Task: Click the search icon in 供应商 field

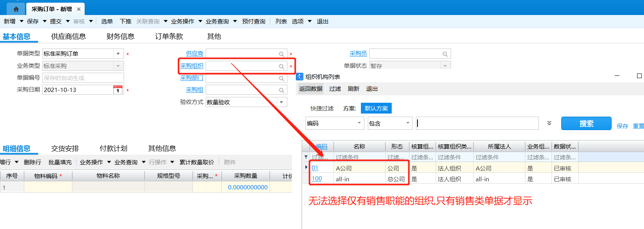Action: 282,54
